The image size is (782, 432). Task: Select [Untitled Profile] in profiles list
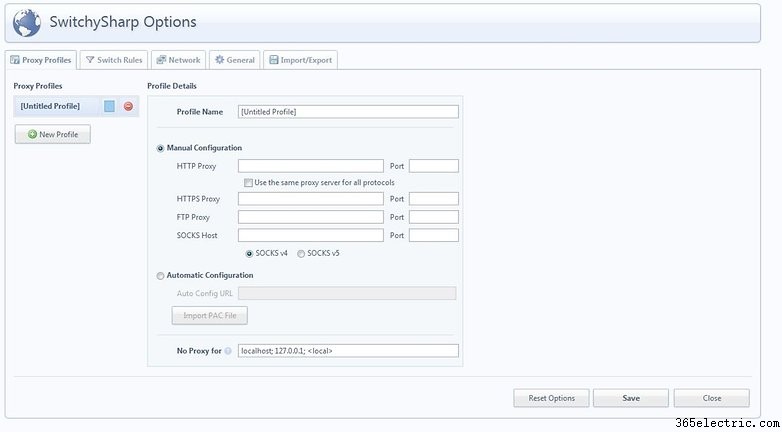(50, 106)
